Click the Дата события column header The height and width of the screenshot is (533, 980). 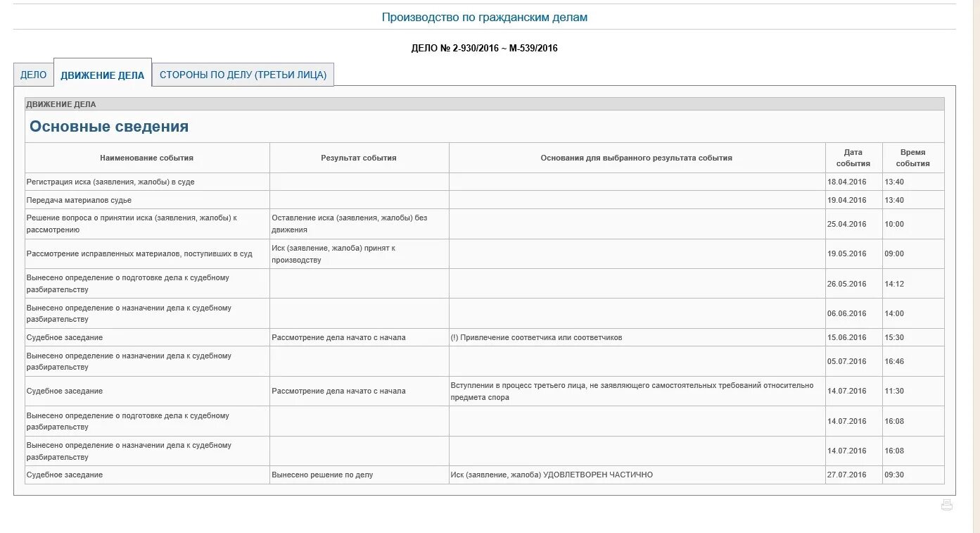pyautogui.click(x=853, y=158)
